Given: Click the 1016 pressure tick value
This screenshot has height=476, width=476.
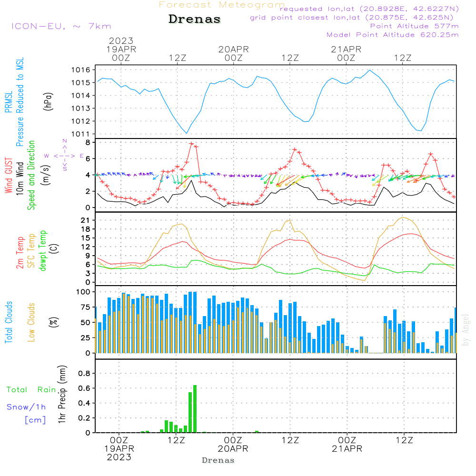Looking at the screenshot, I should (81, 70).
